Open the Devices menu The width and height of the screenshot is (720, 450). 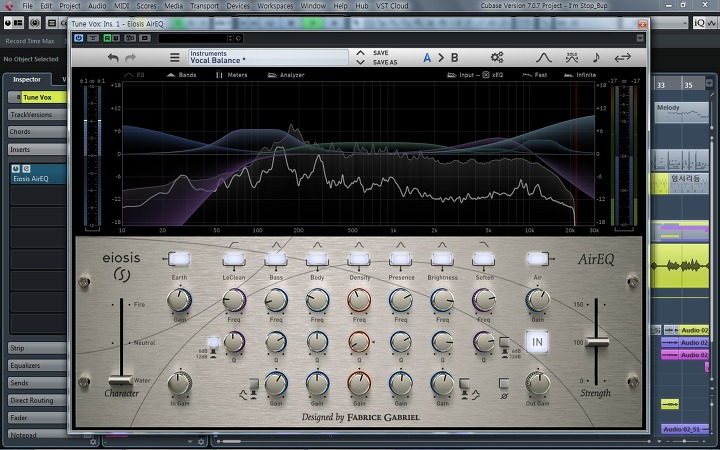[x=238, y=6]
